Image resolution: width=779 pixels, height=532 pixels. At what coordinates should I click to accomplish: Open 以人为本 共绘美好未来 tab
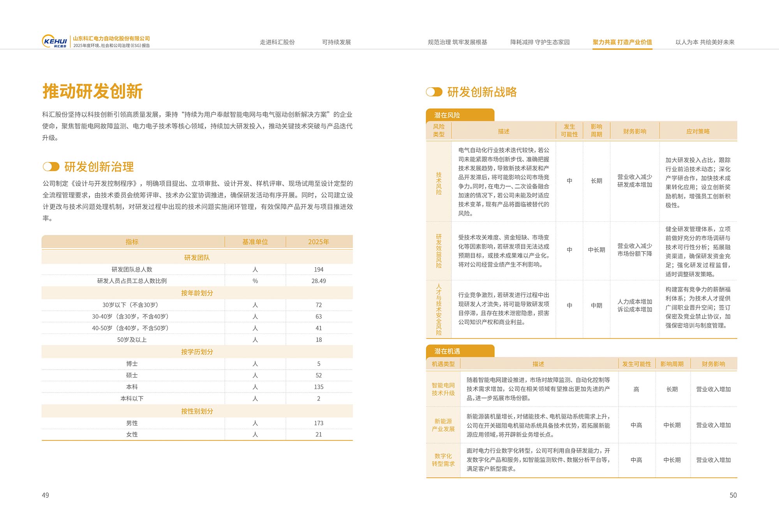click(705, 42)
